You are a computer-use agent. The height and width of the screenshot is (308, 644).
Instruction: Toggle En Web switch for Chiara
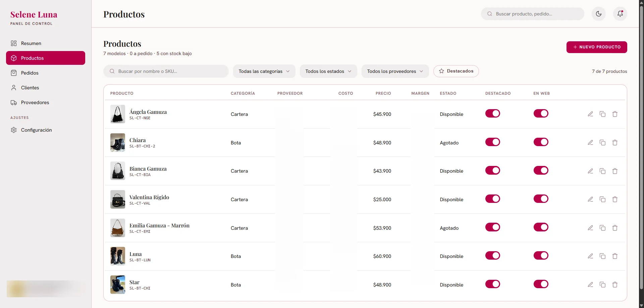541,142
